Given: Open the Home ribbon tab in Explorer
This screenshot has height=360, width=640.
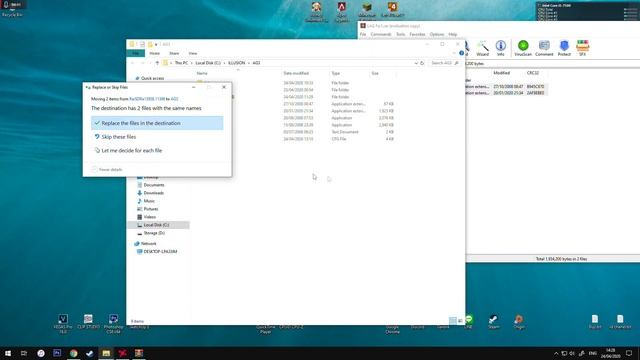Looking at the screenshot, I should coord(154,53).
